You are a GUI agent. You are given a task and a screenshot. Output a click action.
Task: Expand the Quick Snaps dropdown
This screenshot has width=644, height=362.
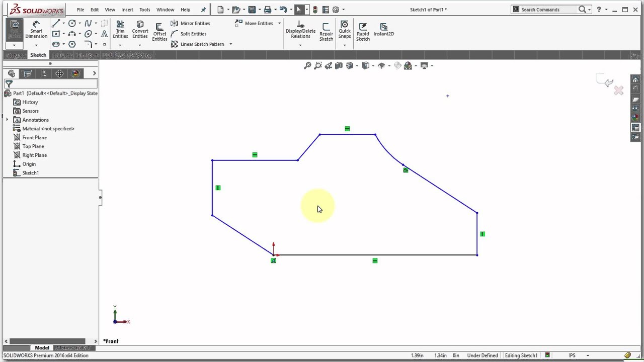point(345,45)
